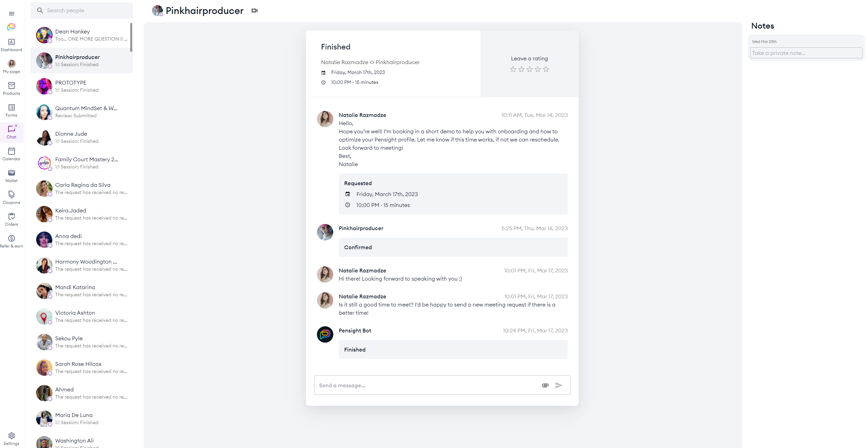
Task: Open Settings gear in sidebar
Action: [12, 438]
